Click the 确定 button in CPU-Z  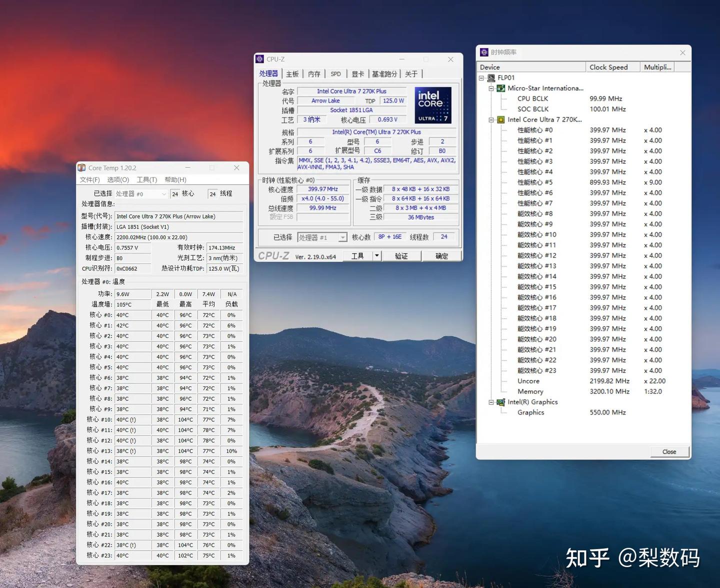(442, 256)
